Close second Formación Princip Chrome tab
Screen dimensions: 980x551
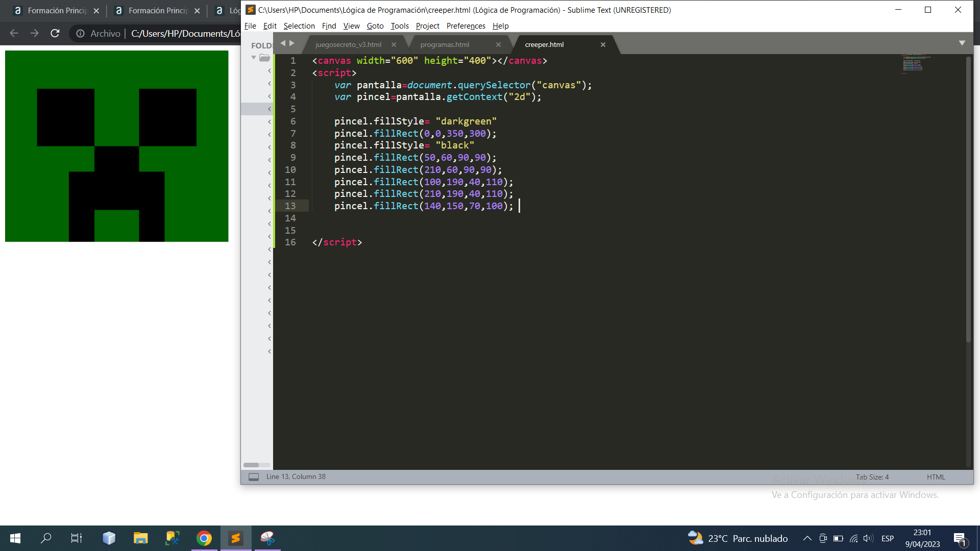pyautogui.click(x=197, y=11)
